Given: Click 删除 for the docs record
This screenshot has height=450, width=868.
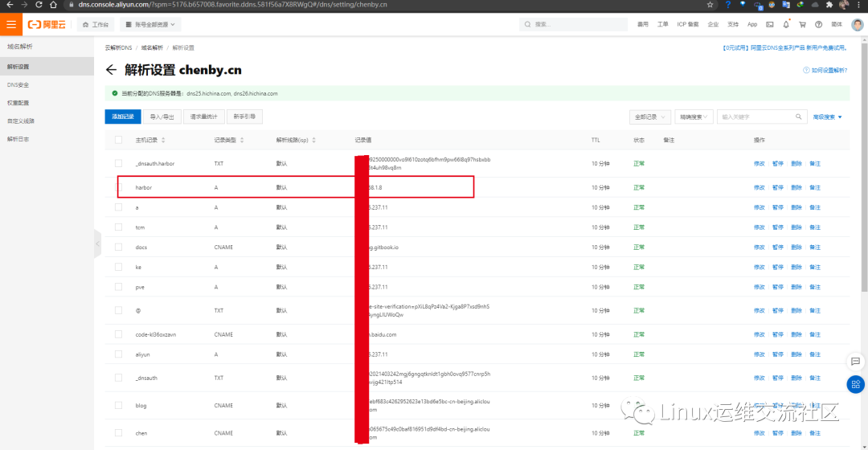Looking at the screenshot, I should click(796, 247).
